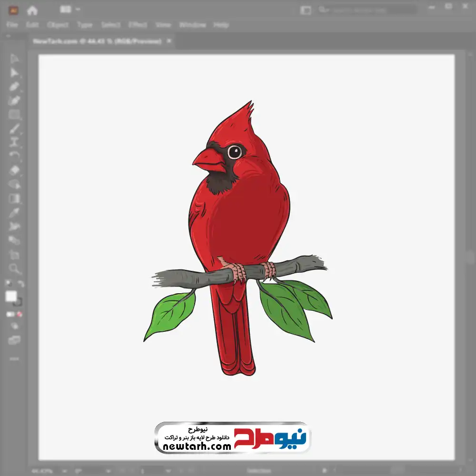Select the Paintbrush tool

[x=14, y=129]
